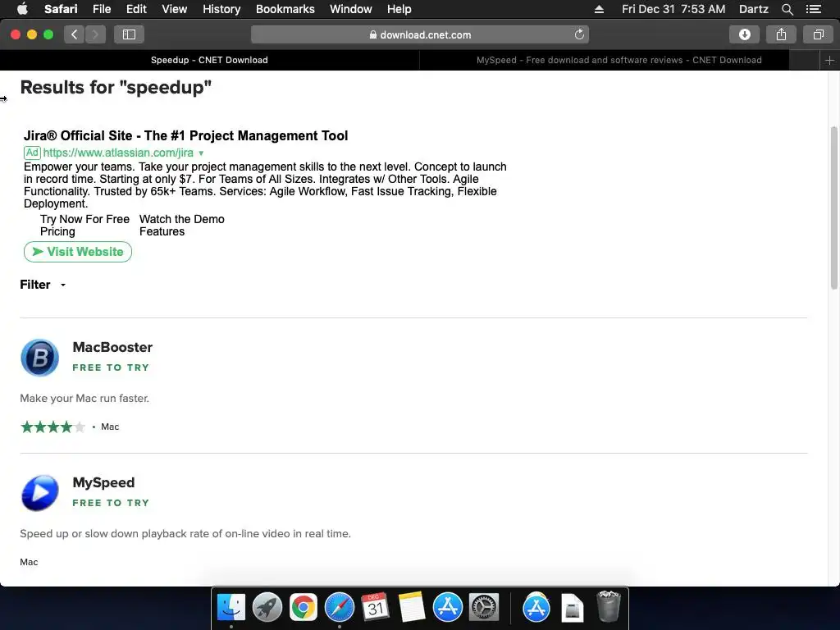Switch to the MySpeed CNET Download tab
840x630 pixels.
(x=619, y=60)
